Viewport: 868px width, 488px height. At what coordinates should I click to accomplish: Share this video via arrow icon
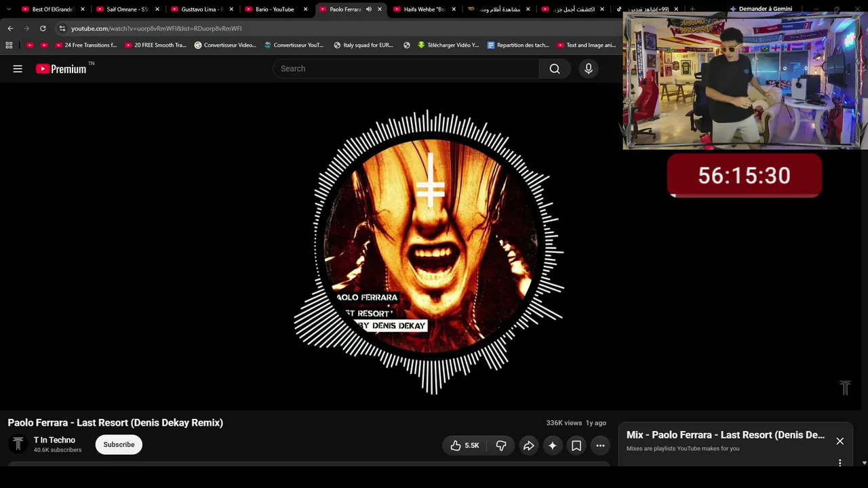(x=528, y=445)
